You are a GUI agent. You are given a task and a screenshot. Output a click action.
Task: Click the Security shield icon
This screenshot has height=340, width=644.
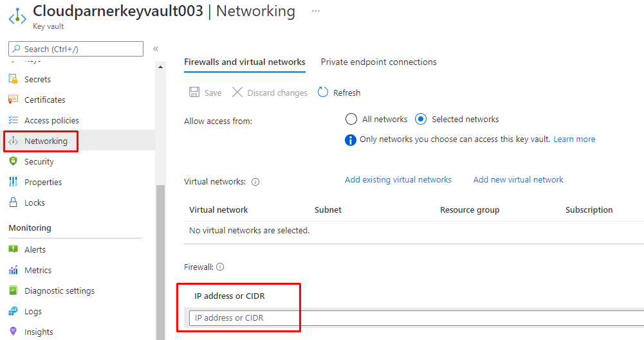tap(13, 161)
